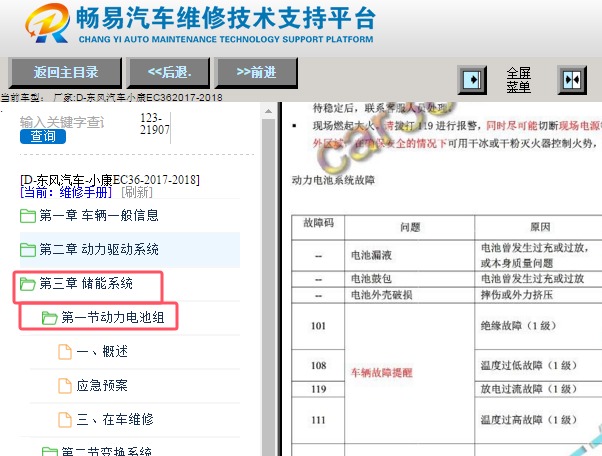Click the 123-21907 text beside search
This screenshot has width=602, height=456.
tap(155, 124)
